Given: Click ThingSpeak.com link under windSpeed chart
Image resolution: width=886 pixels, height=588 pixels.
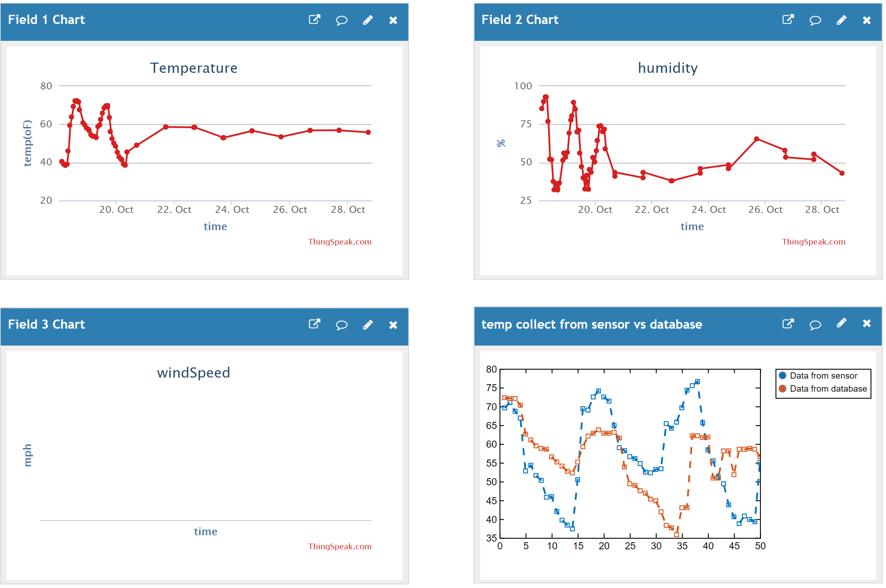Looking at the screenshot, I should [340, 547].
